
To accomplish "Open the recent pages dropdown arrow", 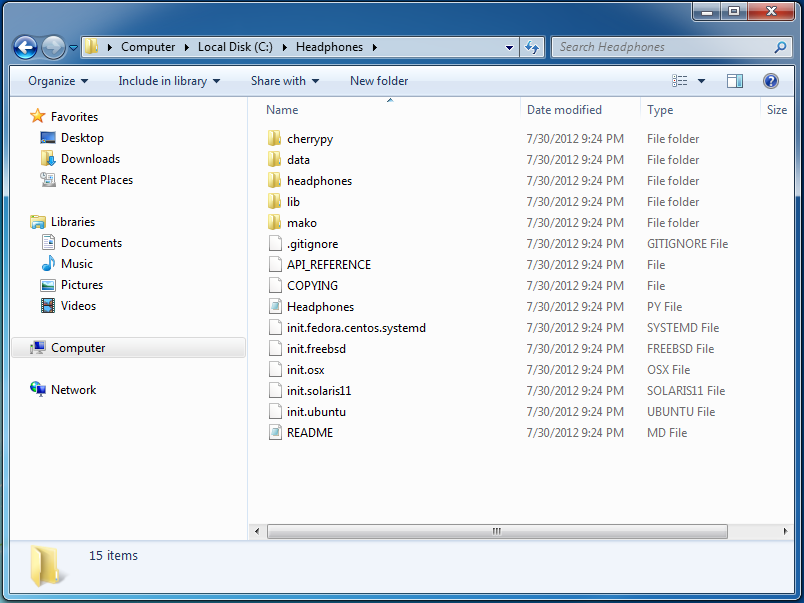I will pyautogui.click(x=73, y=48).
